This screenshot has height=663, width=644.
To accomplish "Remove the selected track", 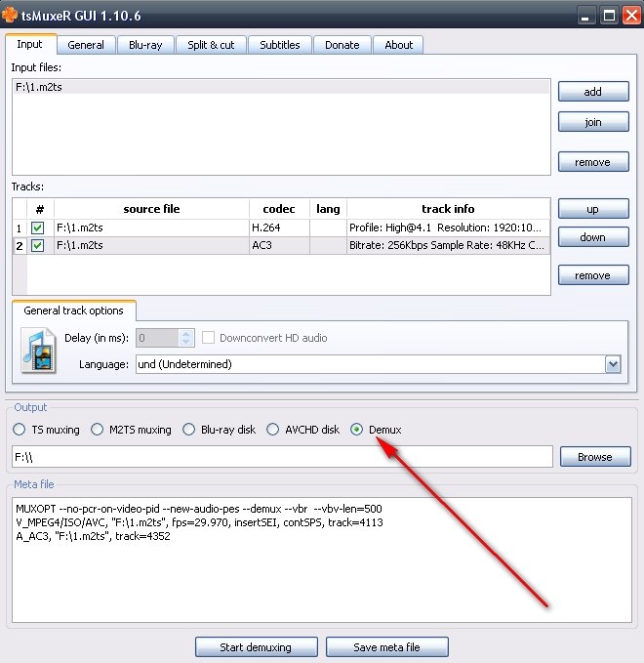I will [593, 275].
